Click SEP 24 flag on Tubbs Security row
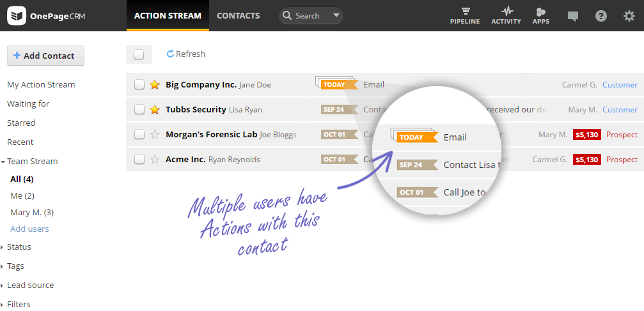The height and width of the screenshot is (311, 644). pyautogui.click(x=340, y=110)
